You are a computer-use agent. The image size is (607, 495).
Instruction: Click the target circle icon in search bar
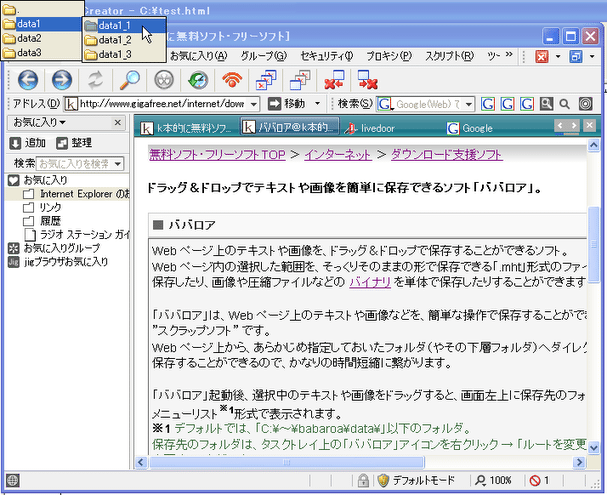click(585, 104)
